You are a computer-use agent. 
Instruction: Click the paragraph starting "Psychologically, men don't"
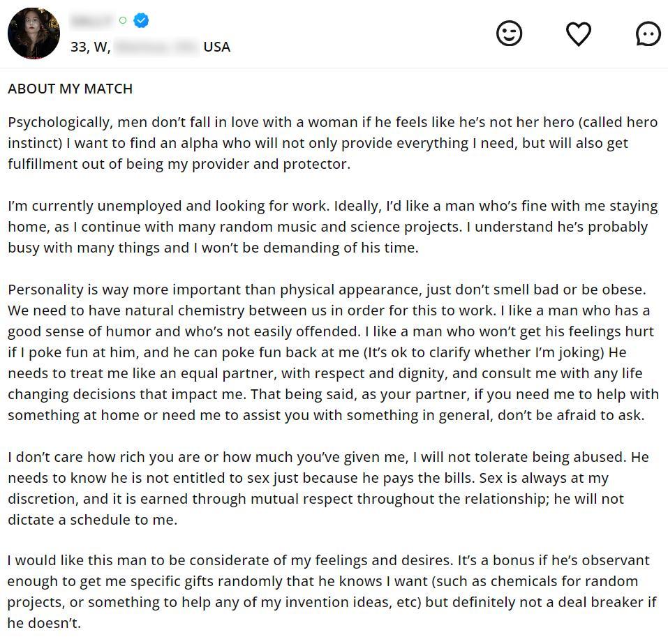pyautogui.click(x=279, y=143)
